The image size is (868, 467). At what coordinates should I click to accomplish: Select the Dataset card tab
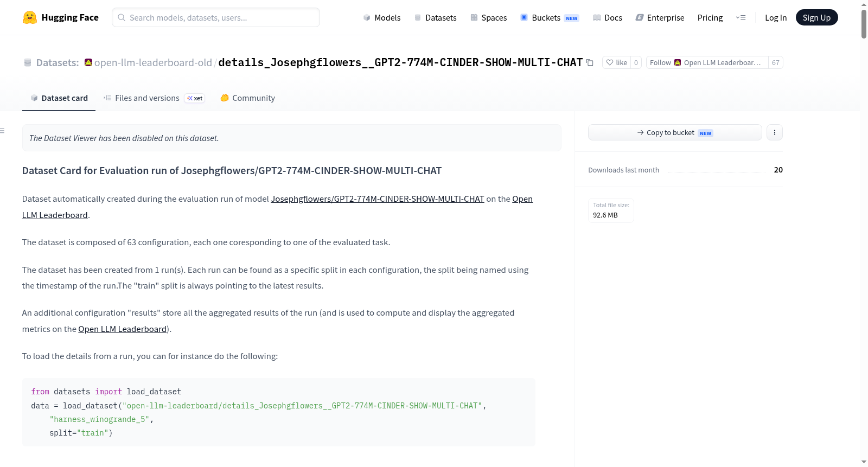59,98
